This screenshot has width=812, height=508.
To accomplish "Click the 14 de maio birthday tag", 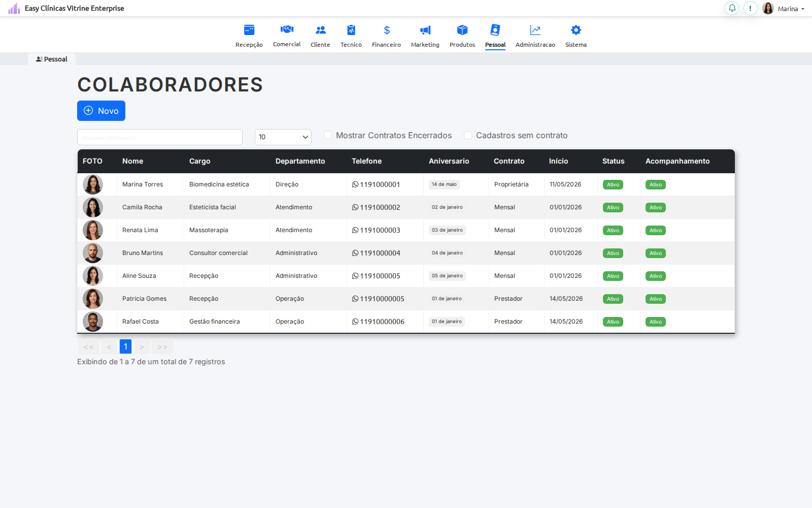I will pyautogui.click(x=444, y=184).
